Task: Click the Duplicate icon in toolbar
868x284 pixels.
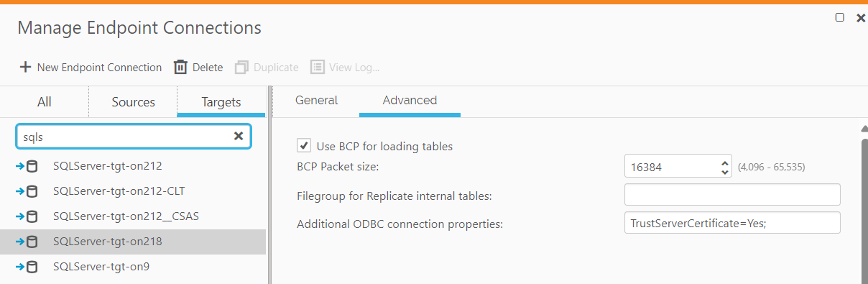Action: [x=241, y=67]
